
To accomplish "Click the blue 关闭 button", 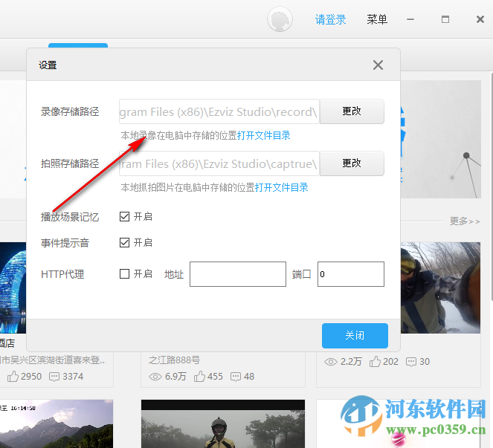I will (355, 336).
